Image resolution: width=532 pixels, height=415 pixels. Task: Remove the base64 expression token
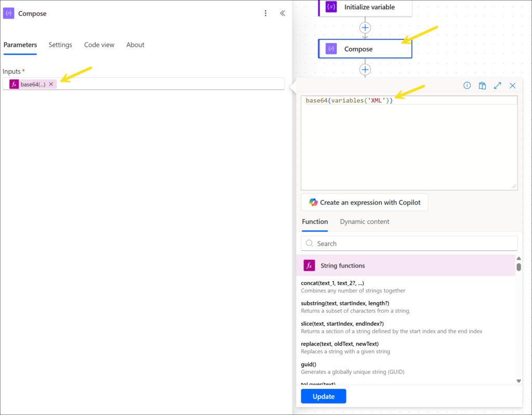coord(51,84)
